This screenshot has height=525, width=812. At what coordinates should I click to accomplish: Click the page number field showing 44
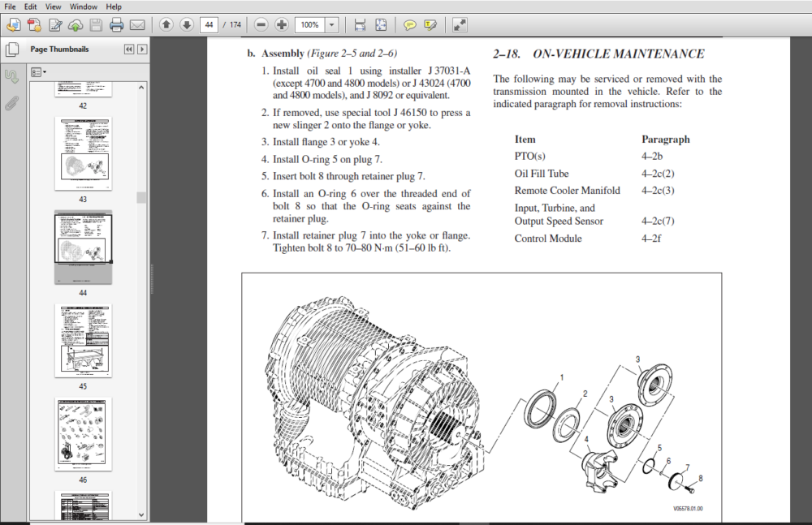click(209, 24)
